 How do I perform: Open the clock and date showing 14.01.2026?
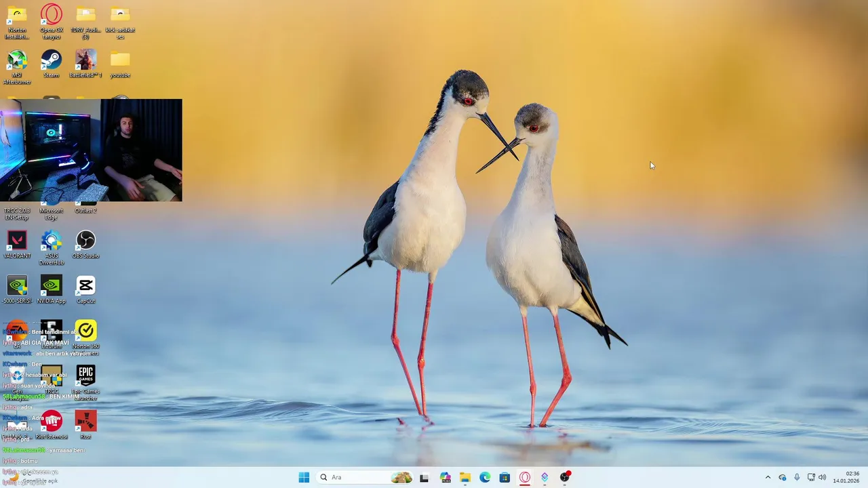tap(846, 477)
